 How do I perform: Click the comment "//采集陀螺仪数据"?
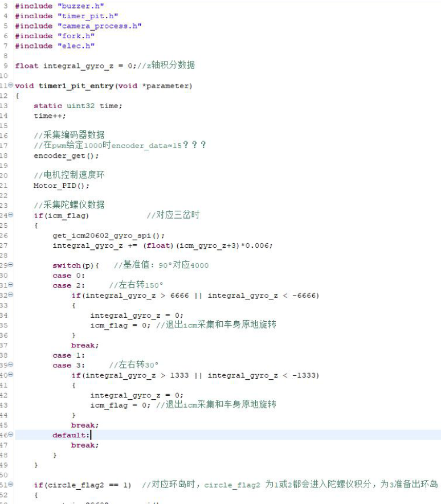[69, 205]
